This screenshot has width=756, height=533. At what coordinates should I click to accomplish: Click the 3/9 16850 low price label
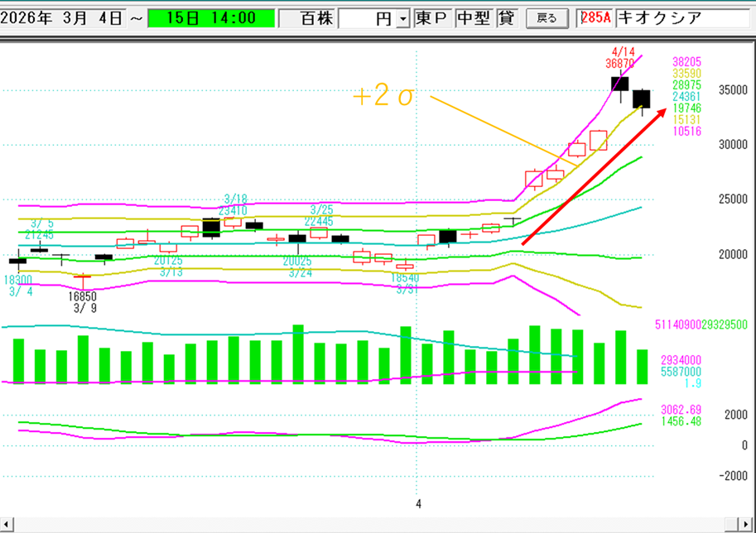(82, 301)
